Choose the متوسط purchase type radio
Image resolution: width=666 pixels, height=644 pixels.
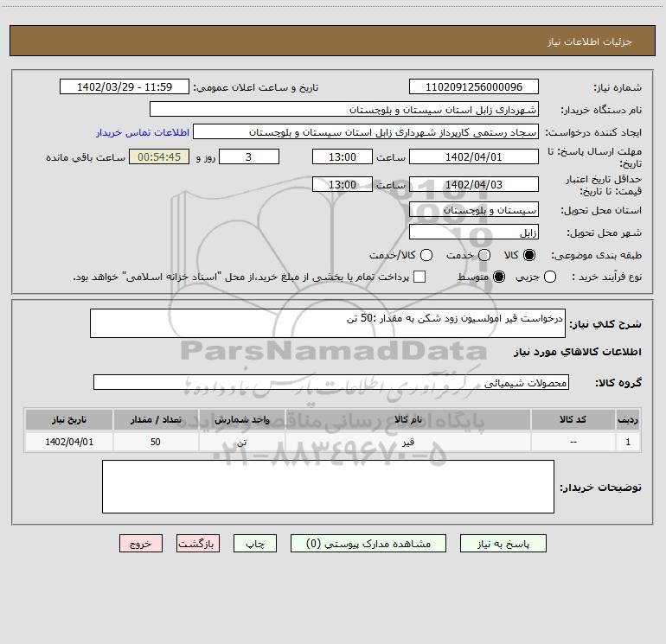[x=499, y=277]
